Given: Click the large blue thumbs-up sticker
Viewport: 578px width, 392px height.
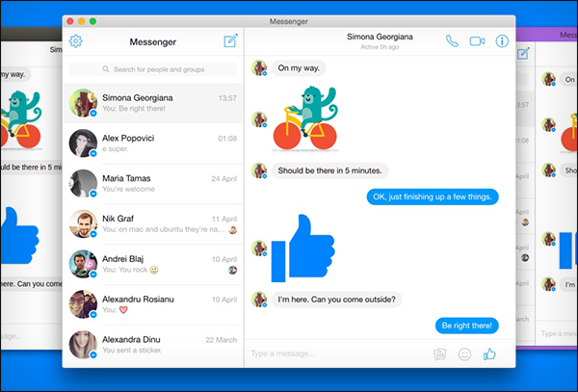Looking at the screenshot, I should 303,248.
